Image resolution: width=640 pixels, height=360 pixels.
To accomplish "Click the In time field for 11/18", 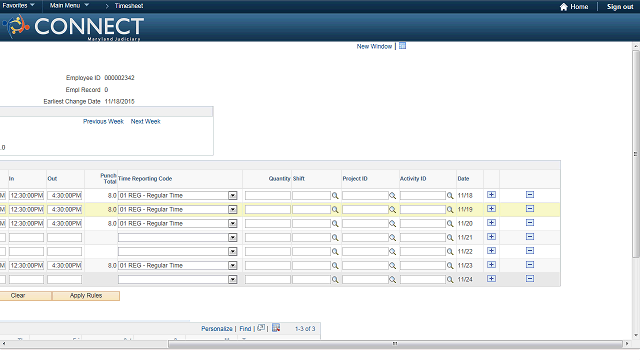I will click(x=27, y=196).
